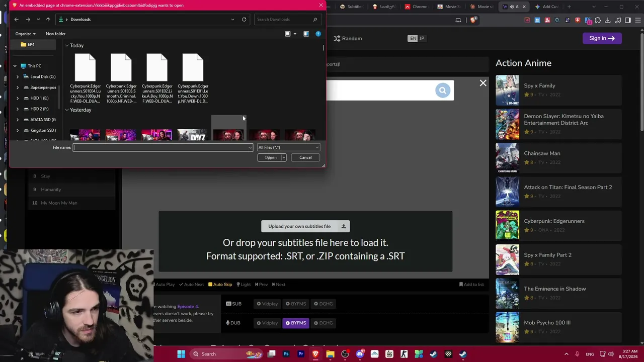Open the All Files type dropdown

288,147
